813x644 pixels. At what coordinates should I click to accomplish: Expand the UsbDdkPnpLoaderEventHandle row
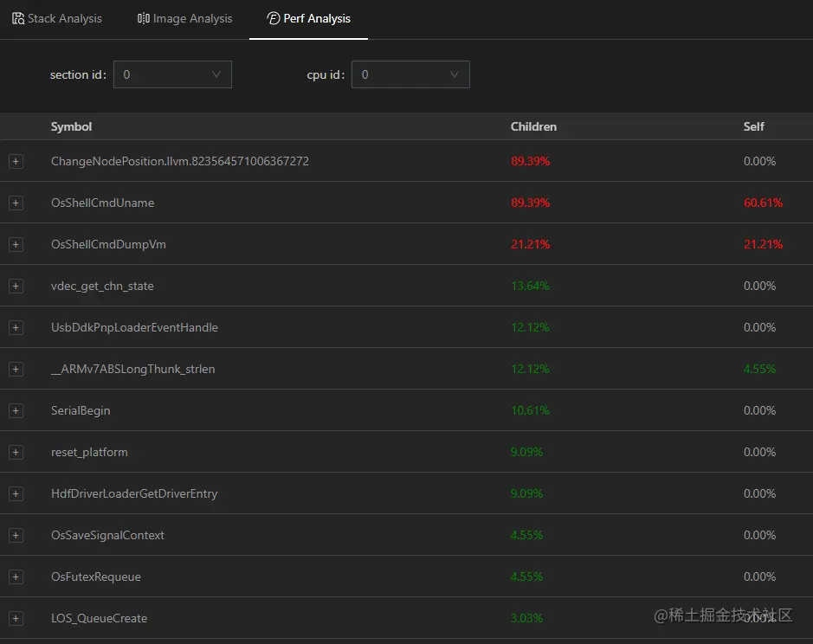[x=16, y=327]
